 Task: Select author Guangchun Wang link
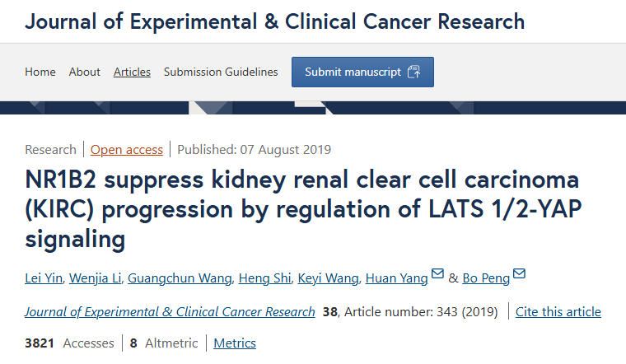(180, 278)
